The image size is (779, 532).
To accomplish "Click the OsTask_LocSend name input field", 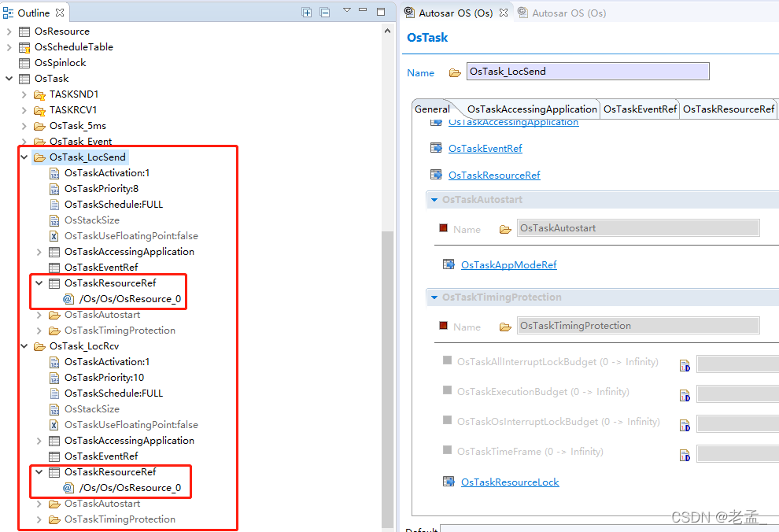I will (588, 72).
